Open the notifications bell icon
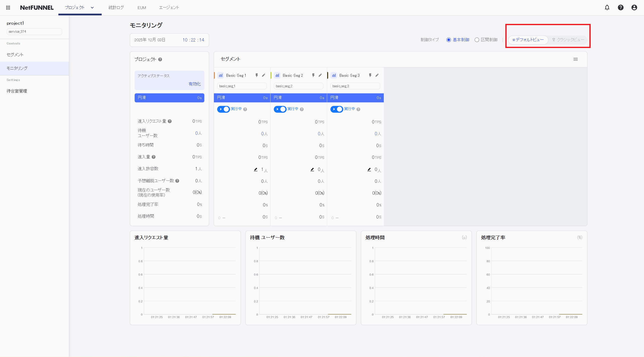 click(607, 8)
